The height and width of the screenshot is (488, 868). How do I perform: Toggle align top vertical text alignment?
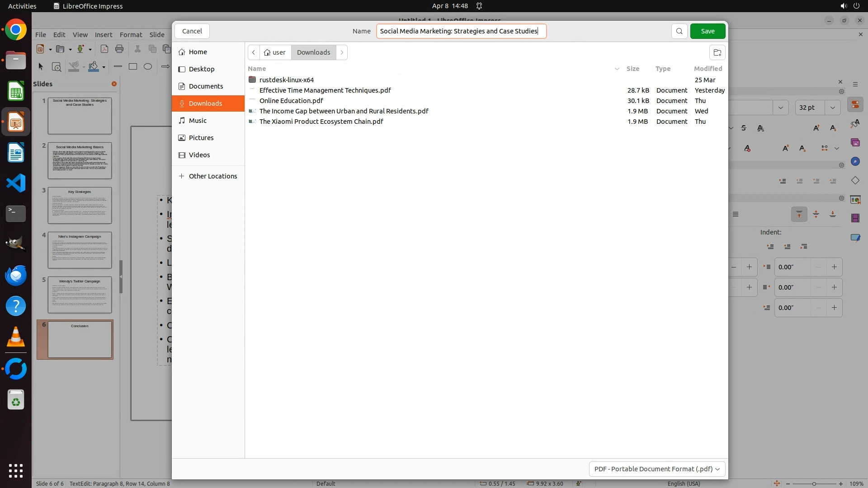point(799,214)
